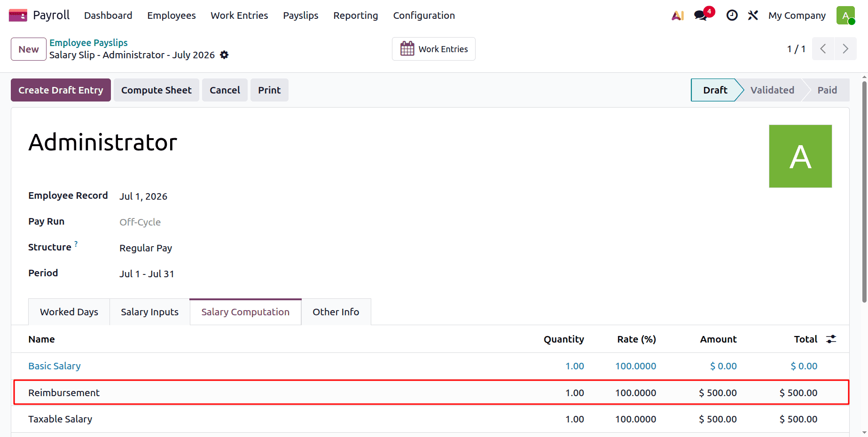The width and height of the screenshot is (868, 437).
Task: Go to next record arrow
Action: click(x=845, y=49)
